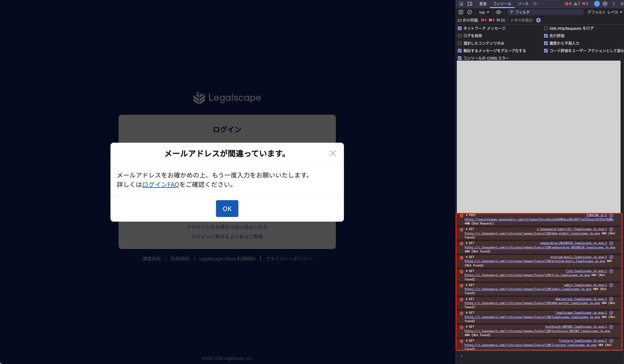Open the DevTools three-dot customize menu
The width and height of the screenshot is (624, 364).
(614, 4)
